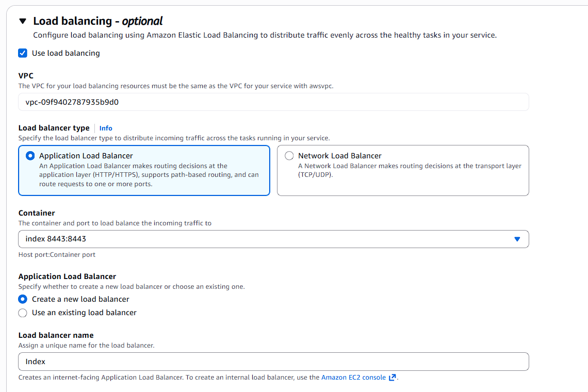588x392 pixels.
Task: Click the blue caret arrow in Container dropdown
Action: 517,239
